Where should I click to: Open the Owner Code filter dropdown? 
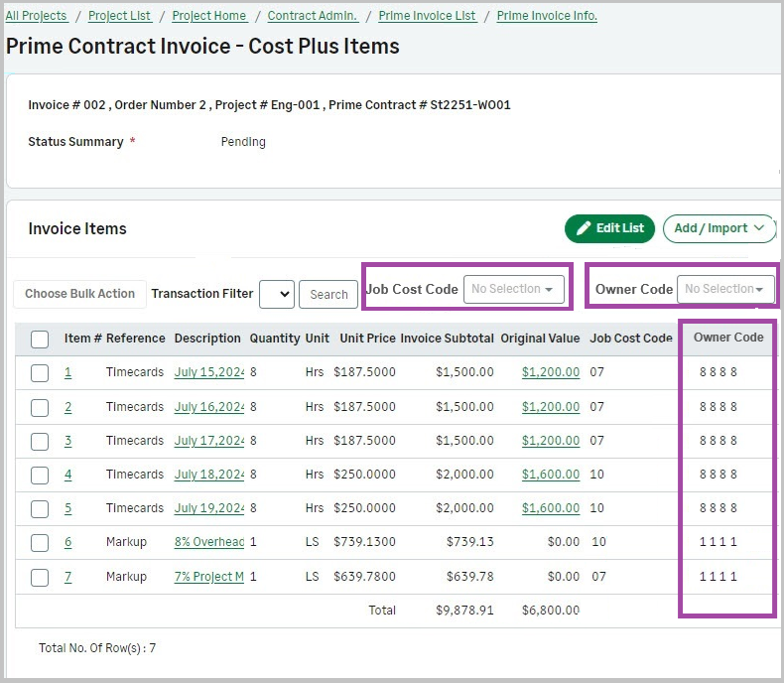(725, 289)
